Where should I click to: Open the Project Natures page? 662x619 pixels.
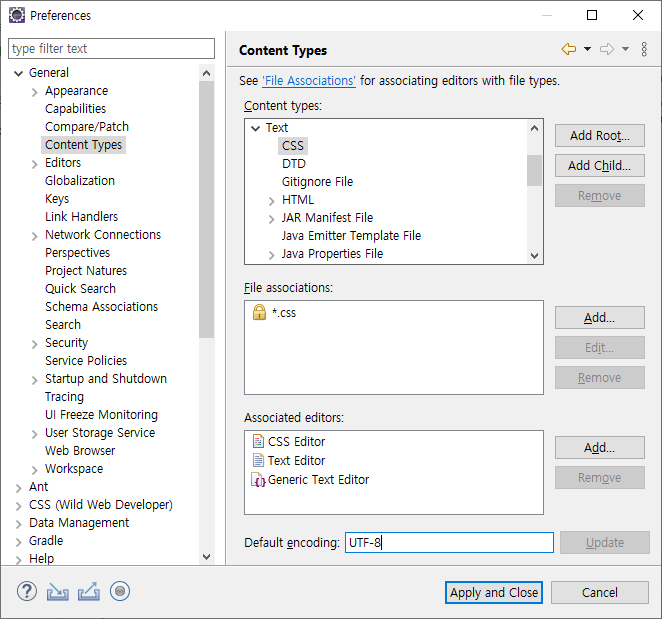86,271
